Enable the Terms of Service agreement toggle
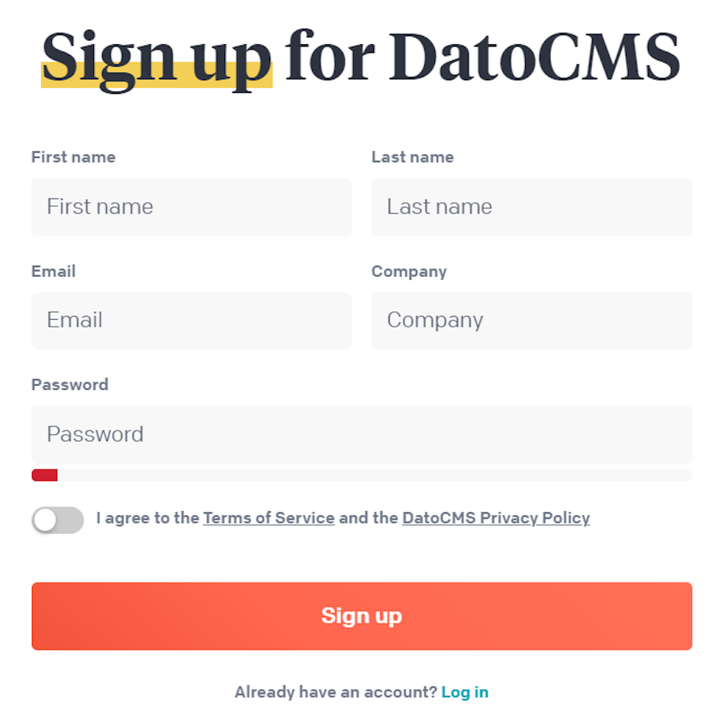Viewport: 725px width, 728px height. pos(57,520)
